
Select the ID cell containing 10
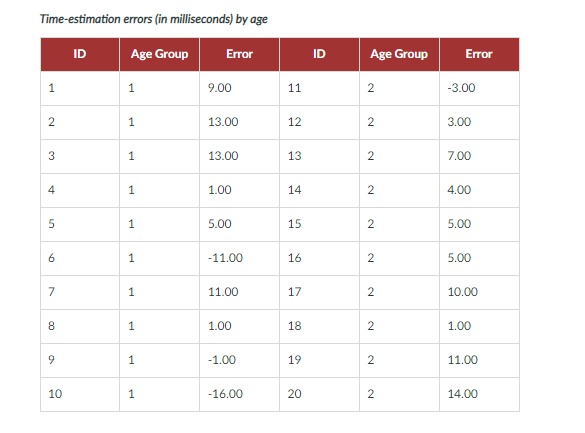point(80,395)
